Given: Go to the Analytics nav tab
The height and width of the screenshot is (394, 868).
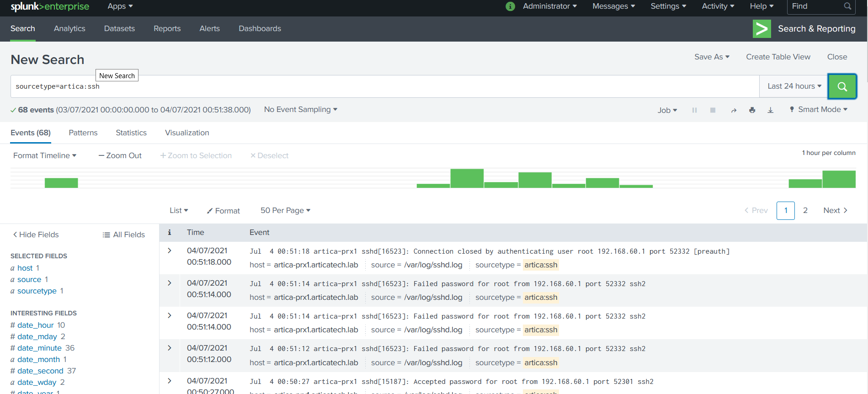Looking at the screenshot, I should pyautogui.click(x=69, y=29).
